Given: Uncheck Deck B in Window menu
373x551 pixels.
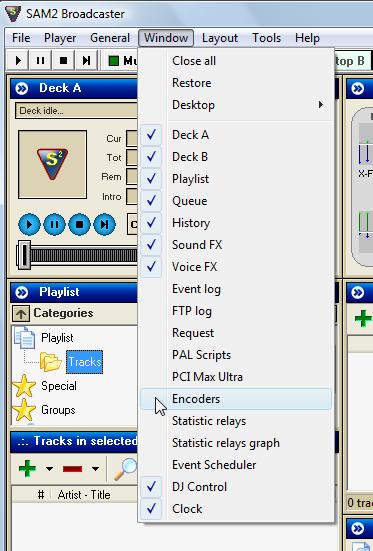Looking at the screenshot, I should click(236, 157).
